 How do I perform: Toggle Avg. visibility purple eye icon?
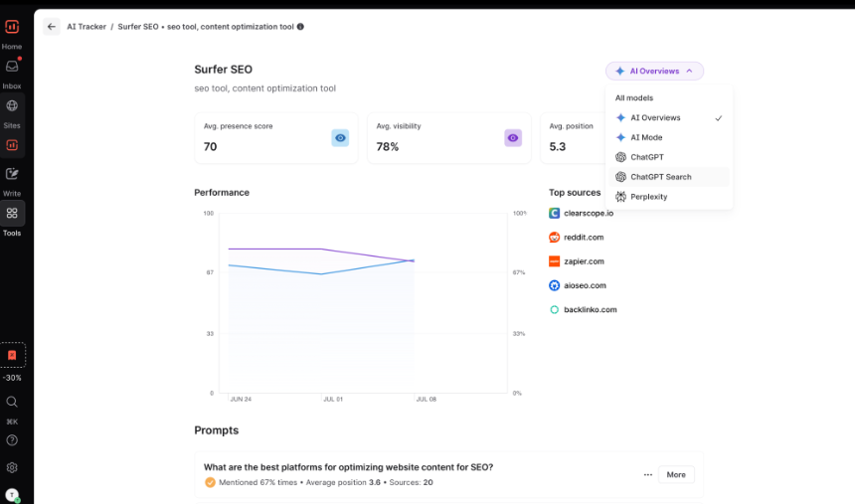(513, 138)
